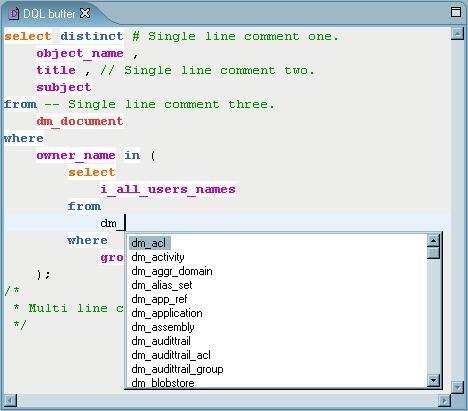Choose dm_activity from completion list
This screenshot has height=411, width=468.
(x=158, y=257)
